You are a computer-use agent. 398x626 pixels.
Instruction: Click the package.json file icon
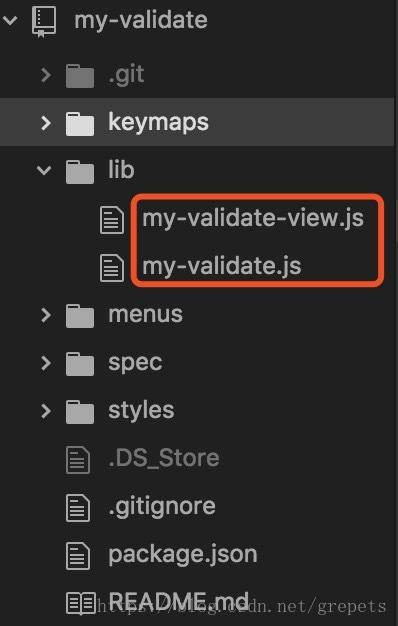(x=78, y=556)
